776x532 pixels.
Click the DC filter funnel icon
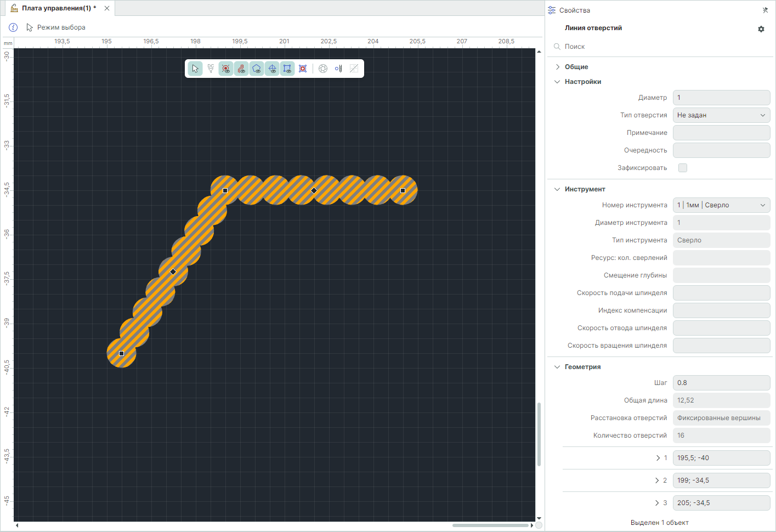pyautogui.click(x=211, y=69)
